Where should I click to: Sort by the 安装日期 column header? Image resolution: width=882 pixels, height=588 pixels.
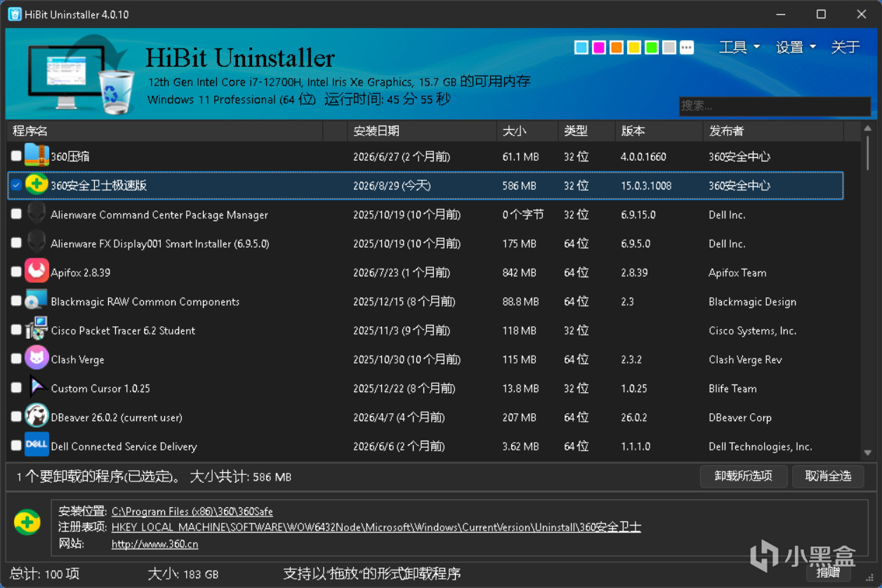422,131
